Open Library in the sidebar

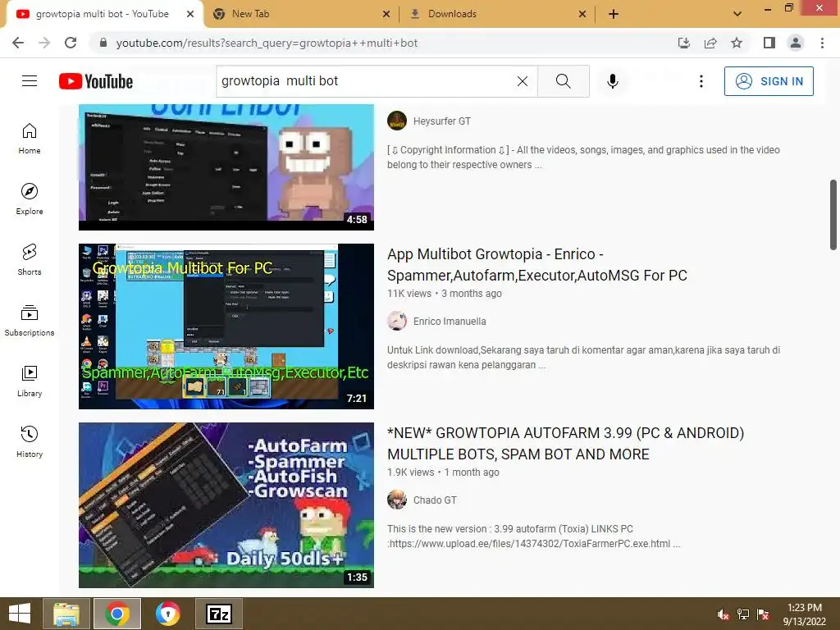30,381
